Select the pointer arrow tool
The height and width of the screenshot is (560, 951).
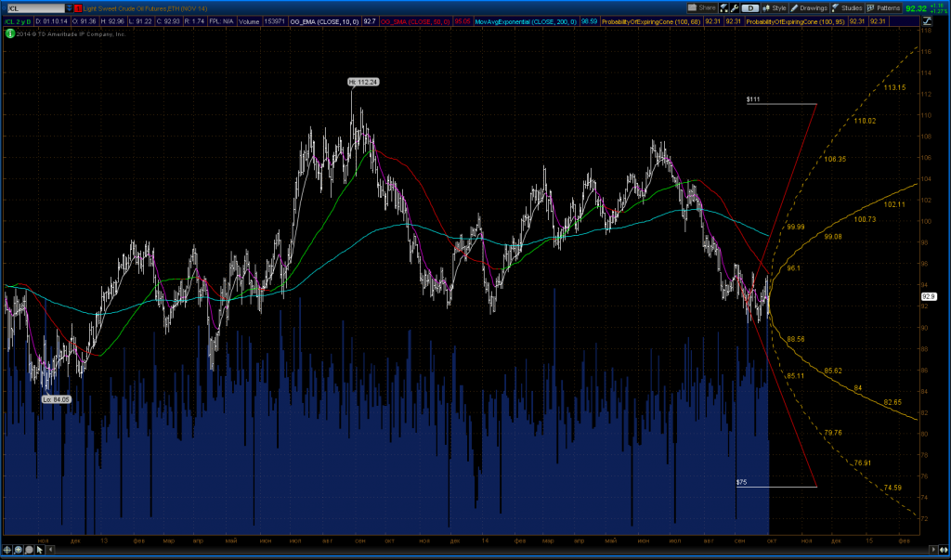[40, 549]
